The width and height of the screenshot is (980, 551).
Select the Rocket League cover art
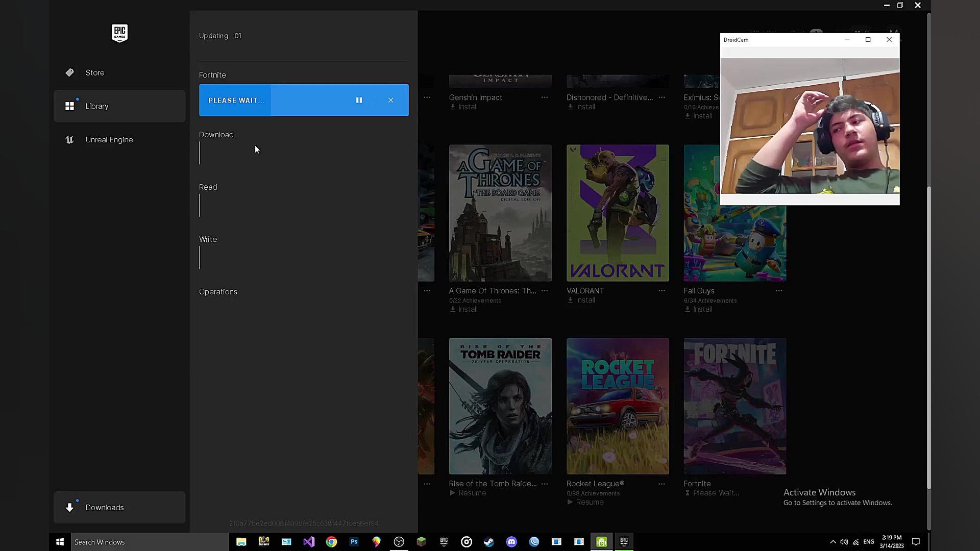pyautogui.click(x=618, y=406)
